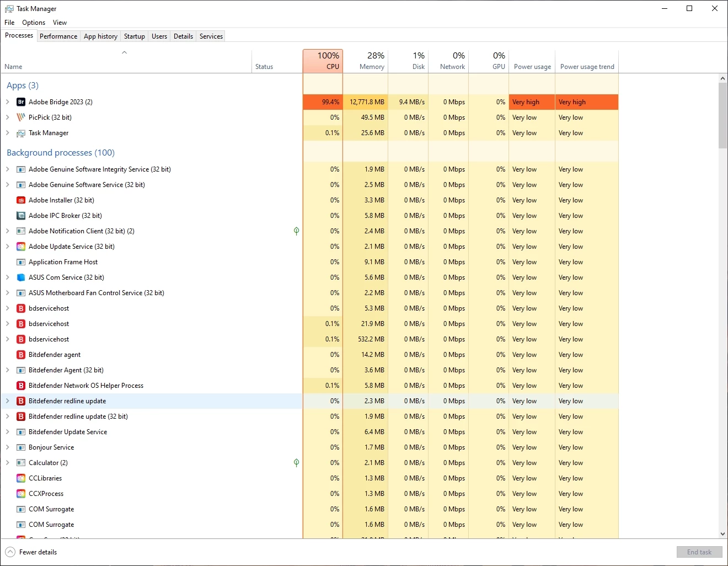Expand the Bitdefender redline update entry
This screenshot has width=728, height=566.
click(x=8, y=401)
